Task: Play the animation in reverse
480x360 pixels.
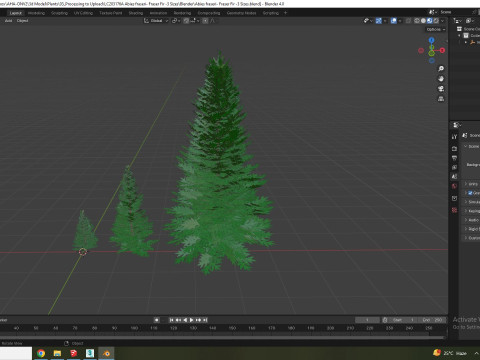Action: [x=185, y=320]
